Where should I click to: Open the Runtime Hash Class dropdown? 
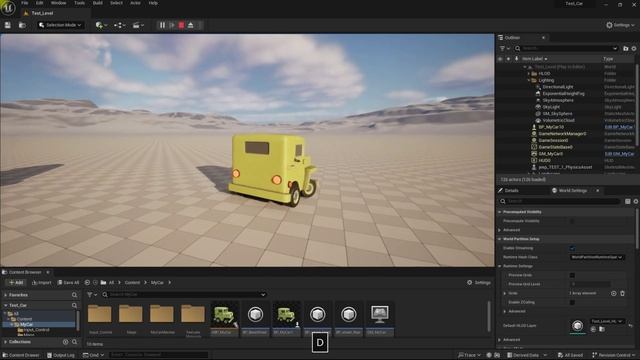tap(597, 257)
